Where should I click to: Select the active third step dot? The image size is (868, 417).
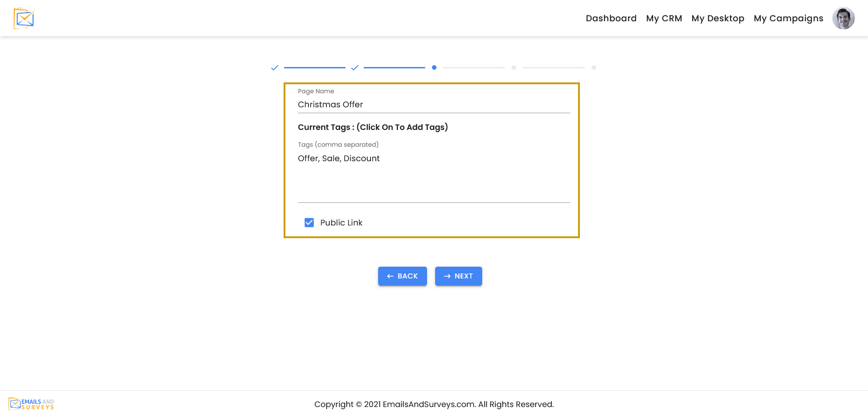tap(434, 67)
